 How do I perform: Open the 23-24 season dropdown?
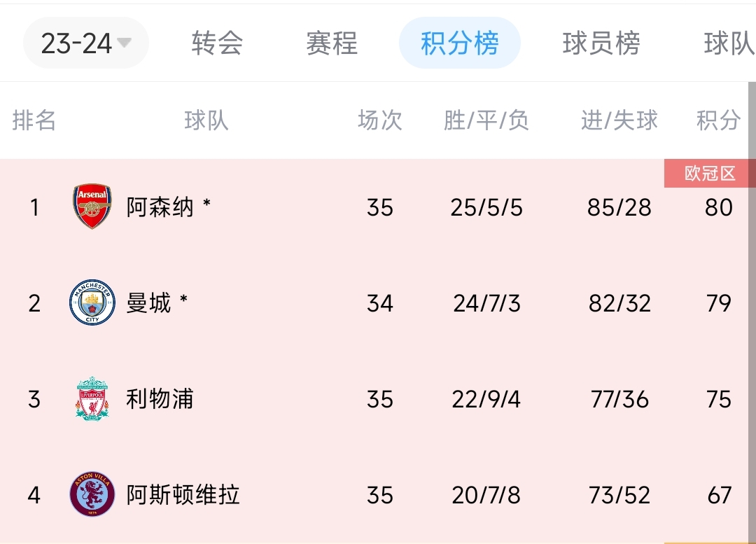86,43
